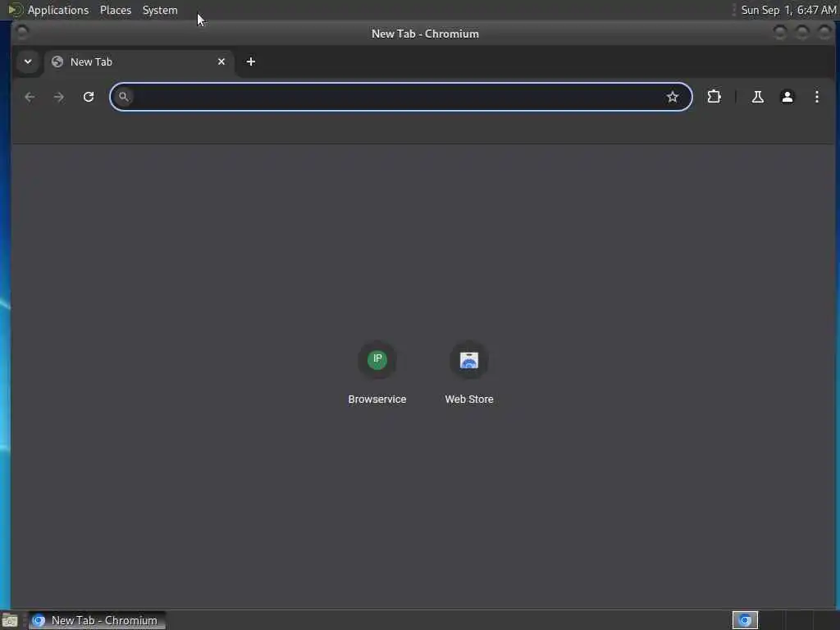
Task: Select the New Tab tab
Action: [x=139, y=62]
